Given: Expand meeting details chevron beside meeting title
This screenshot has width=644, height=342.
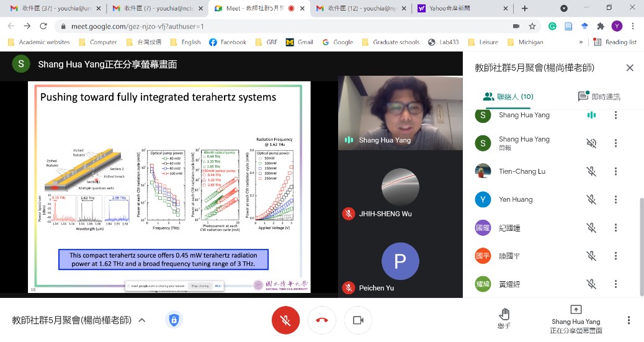Looking at the screenshot, I should 142,320.
